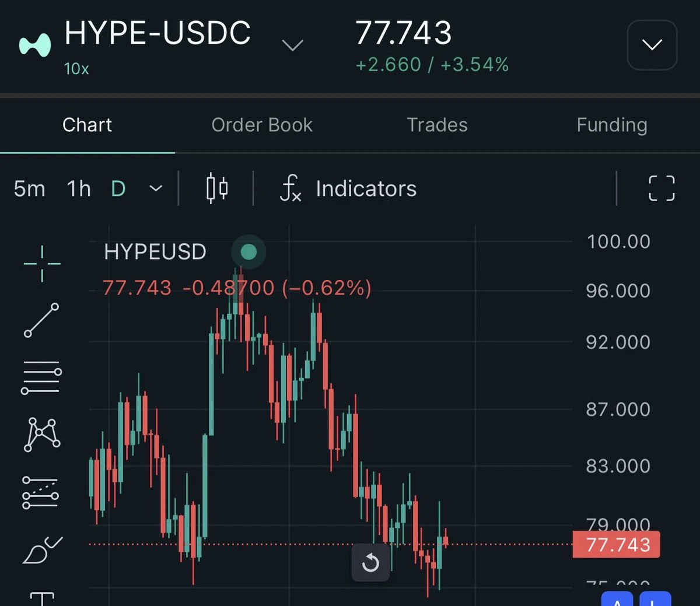Viewport: 700px width, 606px height.
Task: Click the 10x leverage label
Action: [76, 69]
